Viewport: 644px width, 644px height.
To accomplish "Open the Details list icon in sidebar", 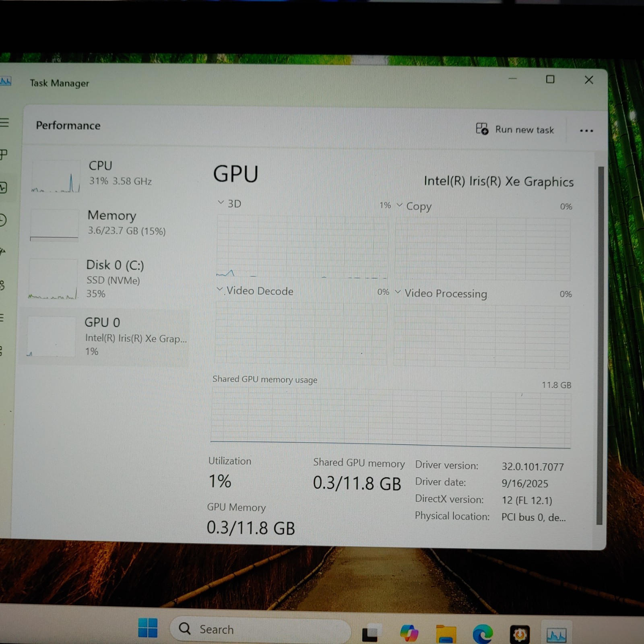I will pyautogui.click(x=2, y=318).
